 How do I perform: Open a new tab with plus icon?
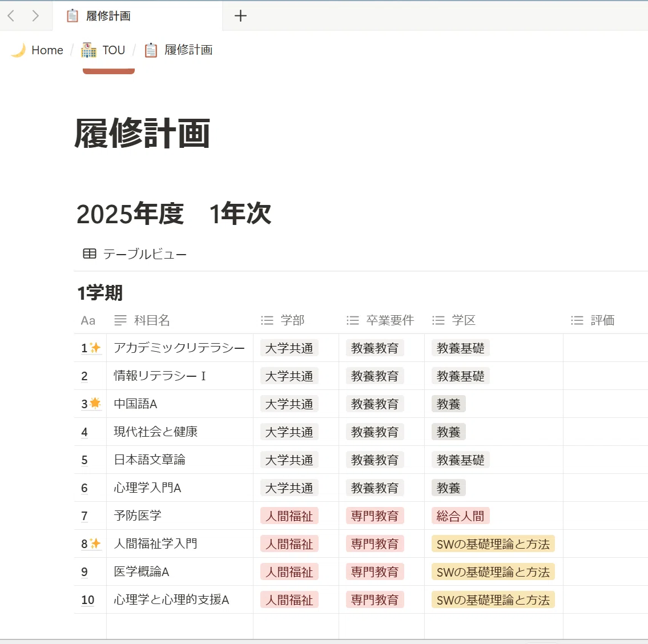click(240, 16)
